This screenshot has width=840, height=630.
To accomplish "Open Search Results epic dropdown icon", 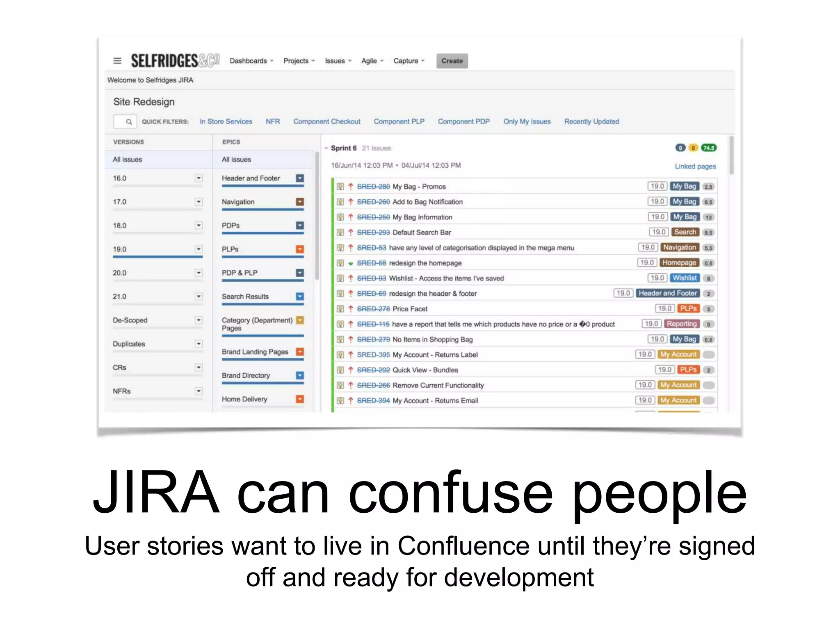I will [300, 296].
